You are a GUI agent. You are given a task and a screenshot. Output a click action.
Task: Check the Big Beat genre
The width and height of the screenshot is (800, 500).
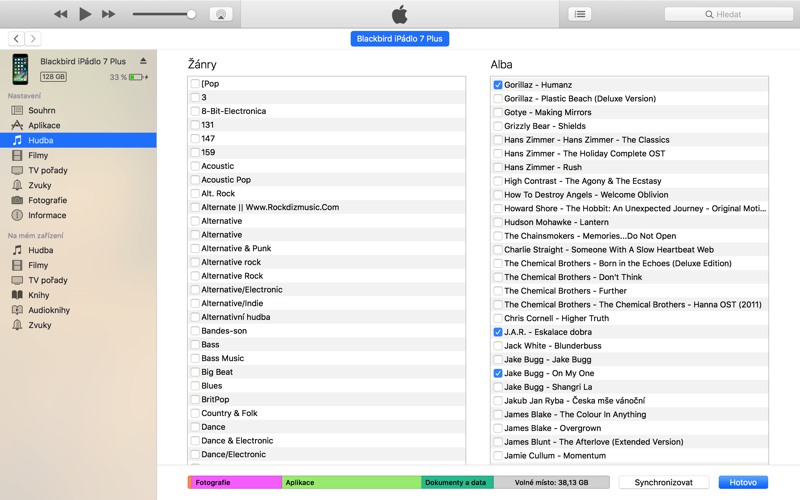tap(195, 372)
